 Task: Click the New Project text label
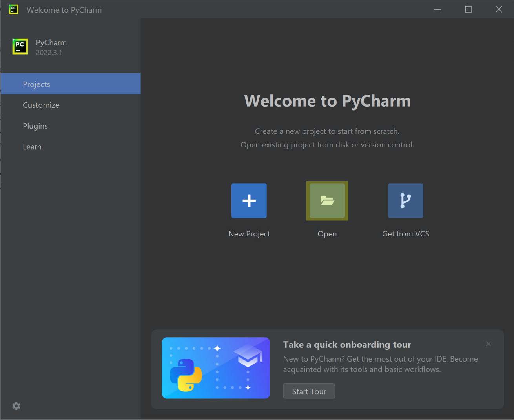tap(249, 234)
